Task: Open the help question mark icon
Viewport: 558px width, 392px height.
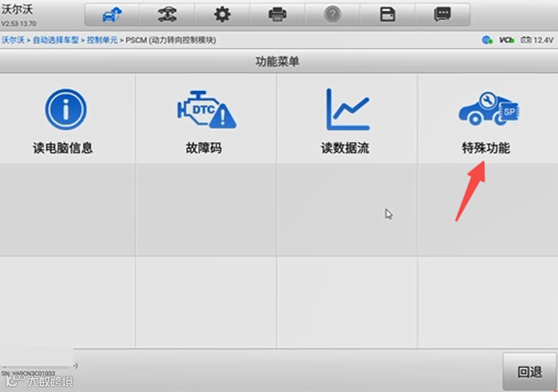Action: tap(333, 15)
